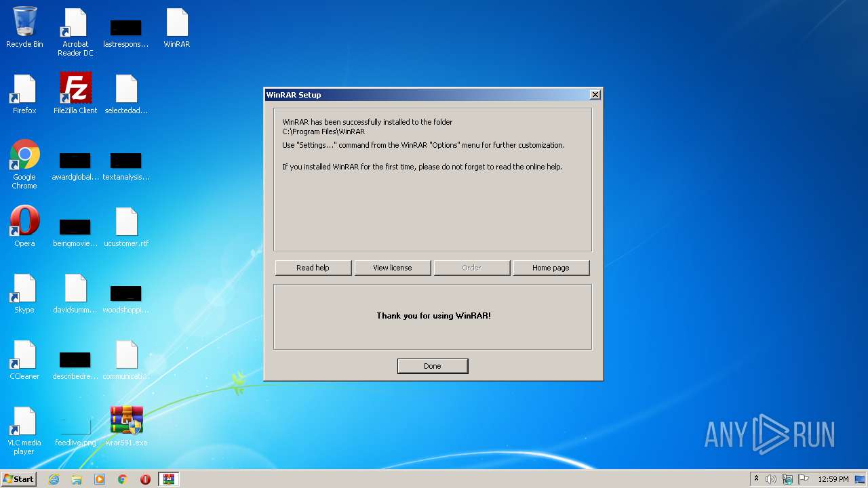Image resolution: width=868 pixels, height=488 pixels.
Task: Select the selectedad... desktop file
Action: pyautogui.click(x=126, y=95)
